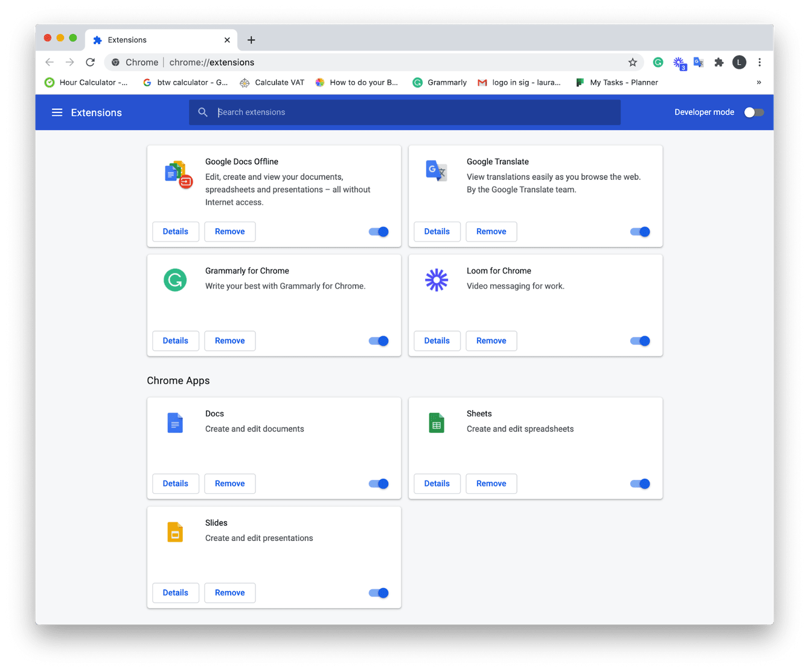Open the profile avatar labeled L

tap(739, 62)
